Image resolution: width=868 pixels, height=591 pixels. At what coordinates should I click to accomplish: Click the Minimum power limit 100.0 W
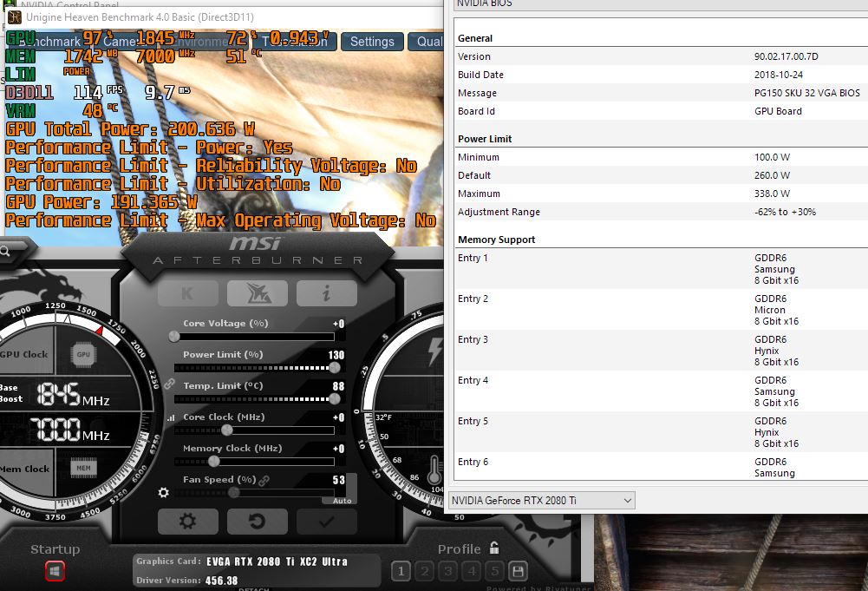point(773,157)
